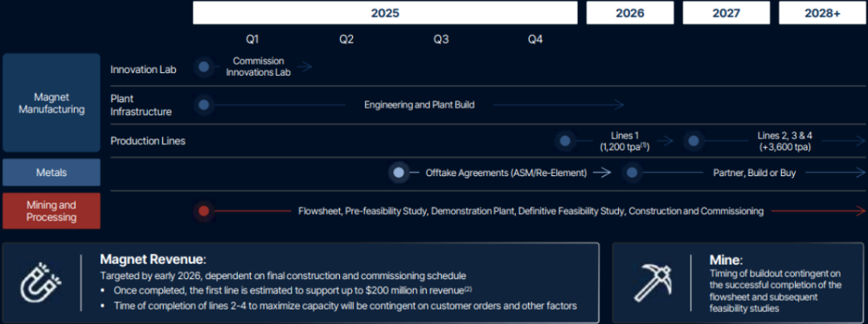Click the Q3 quarter label
Viewport: 868px width, 324px height.
pyautogui.click(x=440, y=39)
